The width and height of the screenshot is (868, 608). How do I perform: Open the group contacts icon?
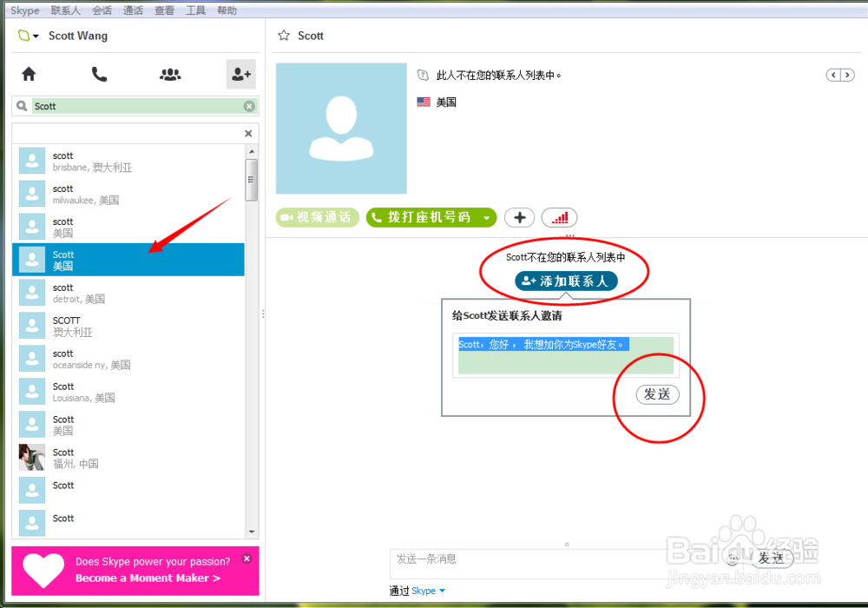(x=170, y=74)
